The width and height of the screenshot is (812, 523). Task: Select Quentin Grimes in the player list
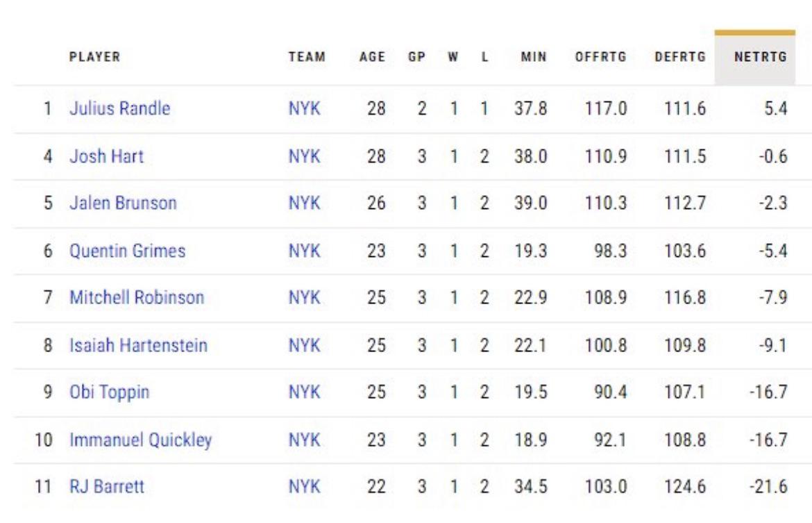(127, 251)
